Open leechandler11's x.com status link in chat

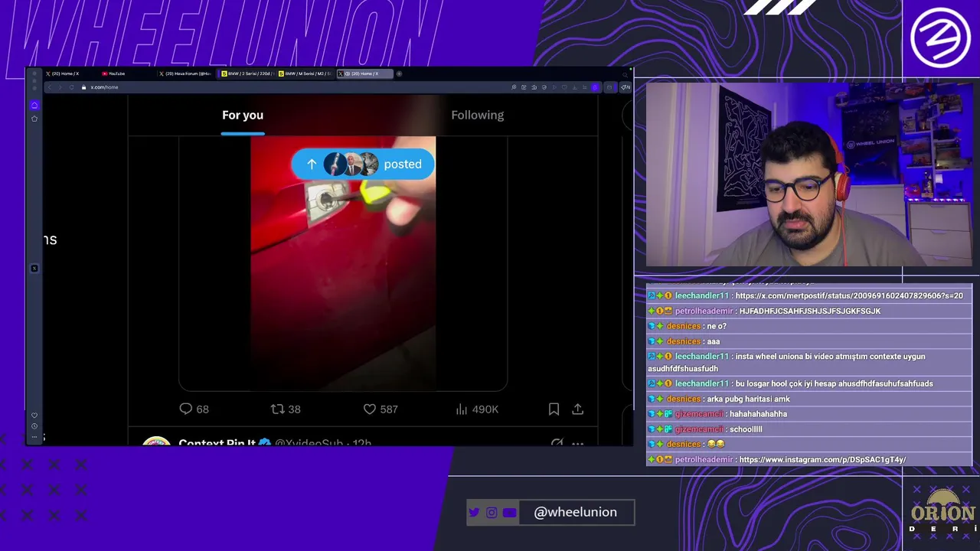click(849, 295)
